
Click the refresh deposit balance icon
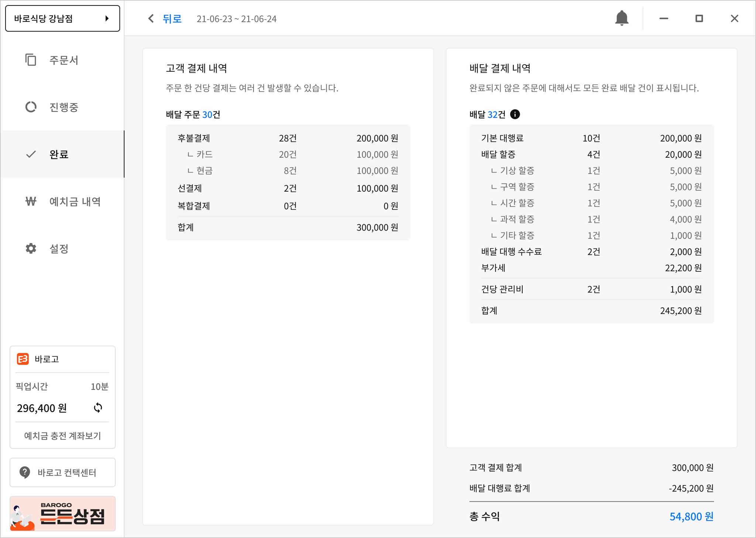[98, 408]
